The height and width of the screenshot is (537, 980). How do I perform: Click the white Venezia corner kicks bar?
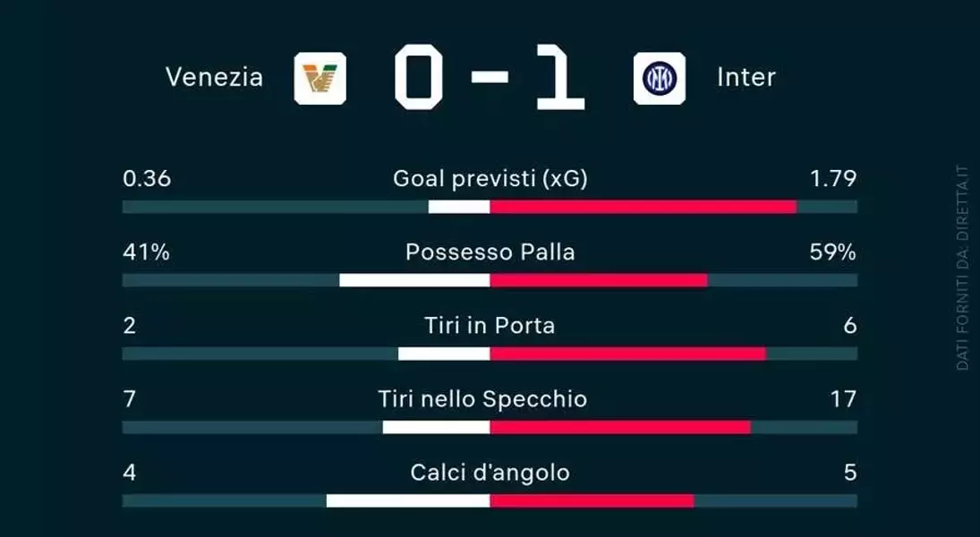tap(408, 500)
